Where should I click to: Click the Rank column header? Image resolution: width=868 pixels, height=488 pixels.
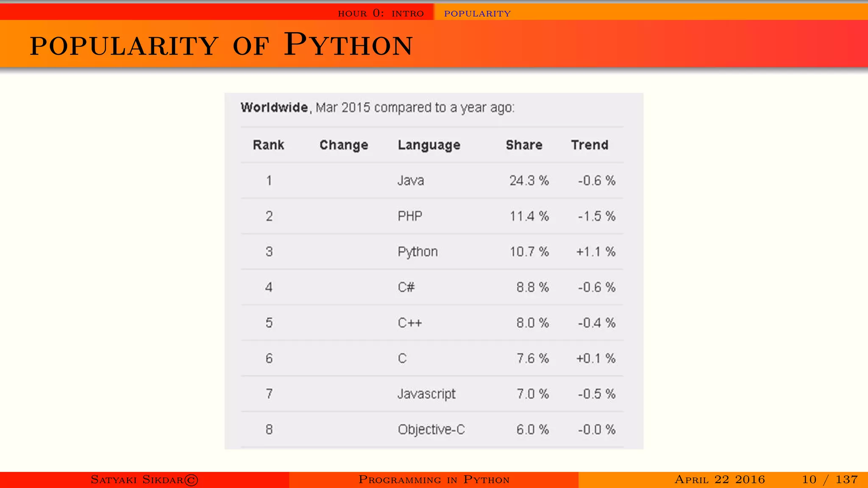coord(268,145)
